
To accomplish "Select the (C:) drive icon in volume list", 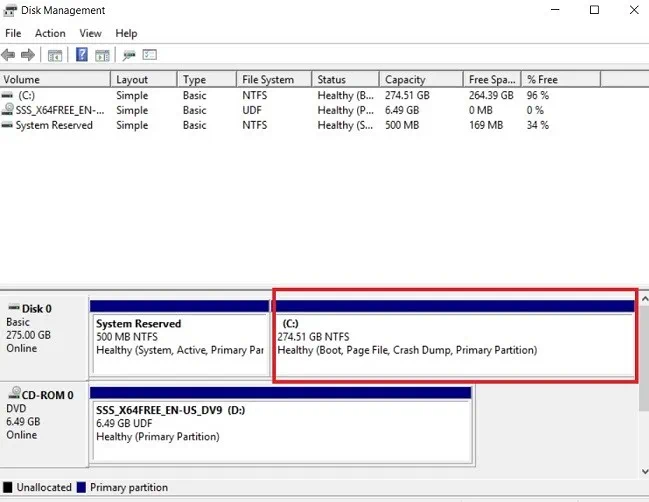I will pyautogui.click(x=8, y=96).
